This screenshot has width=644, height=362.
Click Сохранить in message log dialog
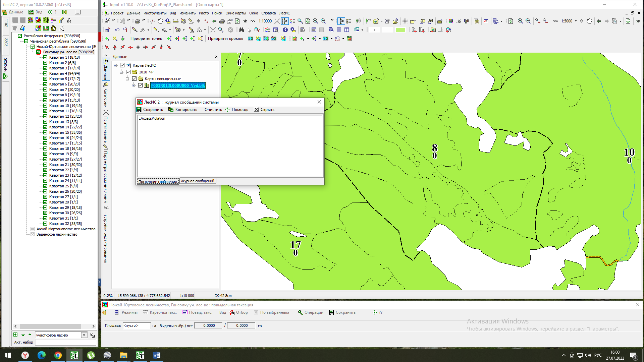150,110
